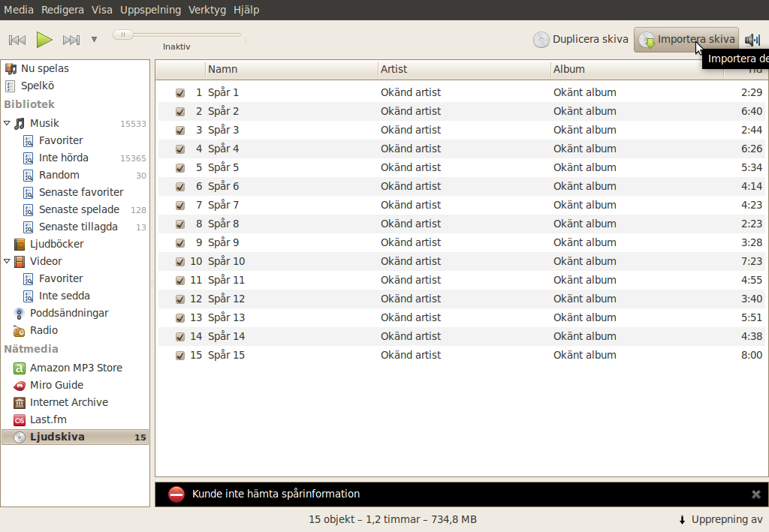Select Last.fm source icon
769x532 pixels.
(x=19, y=419)
